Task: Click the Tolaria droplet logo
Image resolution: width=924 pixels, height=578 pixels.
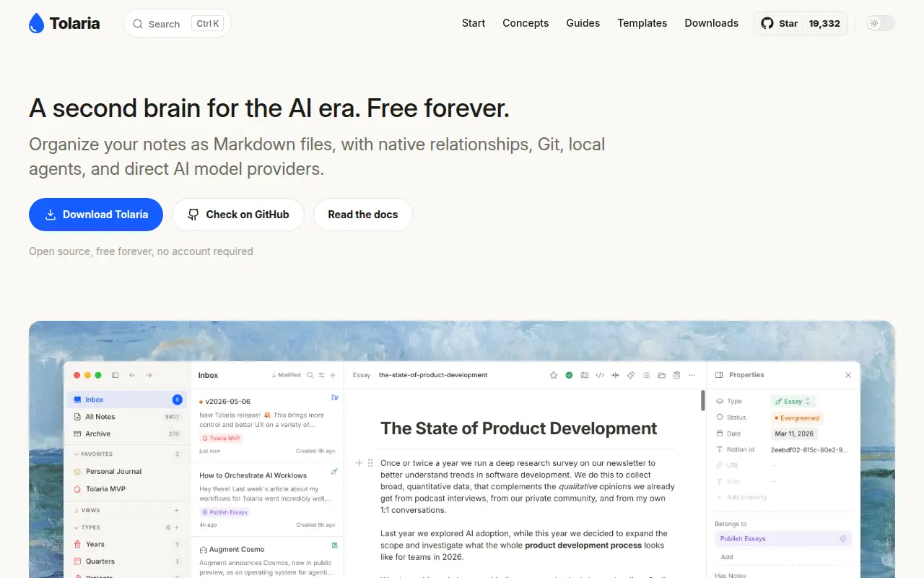Action: pyautogui.click(x=36, y=23)
